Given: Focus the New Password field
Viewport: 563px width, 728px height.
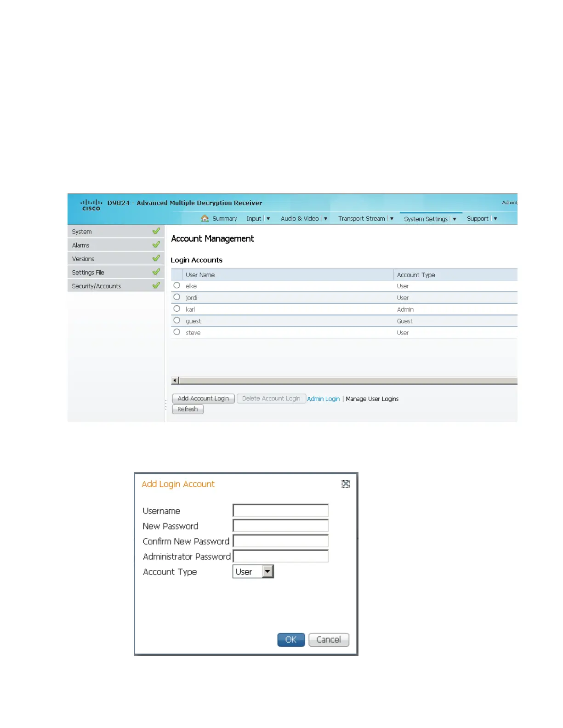Looking at the screenshot, I should 280,526.
